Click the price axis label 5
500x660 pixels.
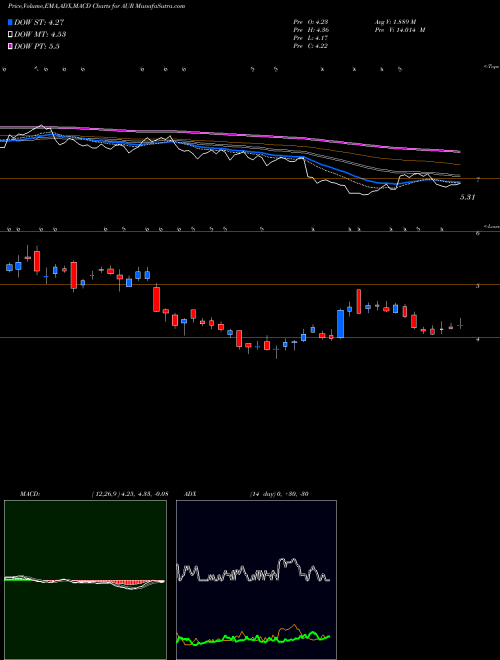coord(477,286)
